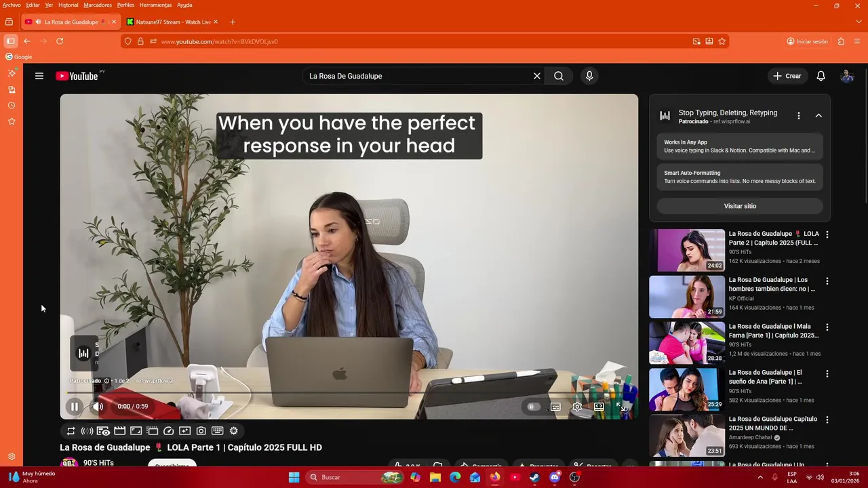Toggle the loop video extension button
Viewport: 868px width, 488px height.
(x=71, y=431)
